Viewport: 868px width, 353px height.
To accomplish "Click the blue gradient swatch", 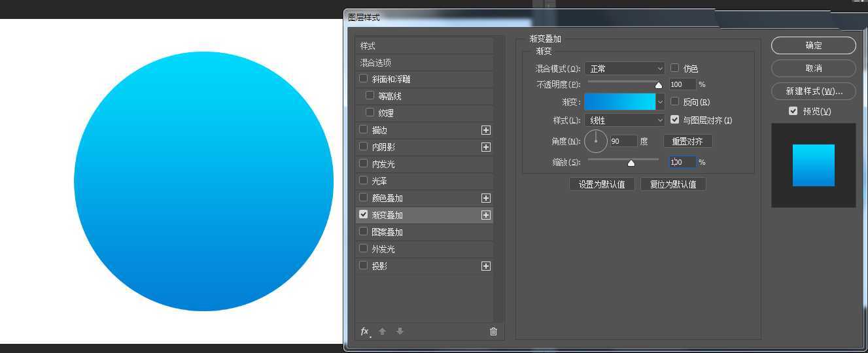I will point(619,102).
